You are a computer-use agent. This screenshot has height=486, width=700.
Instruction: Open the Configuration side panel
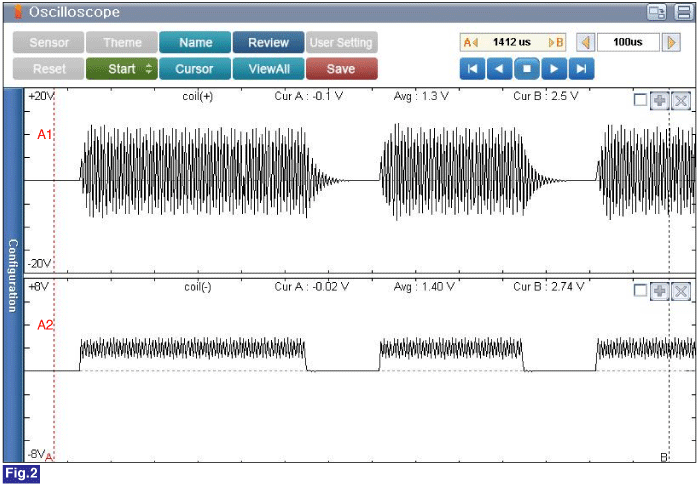click(13, 275)
